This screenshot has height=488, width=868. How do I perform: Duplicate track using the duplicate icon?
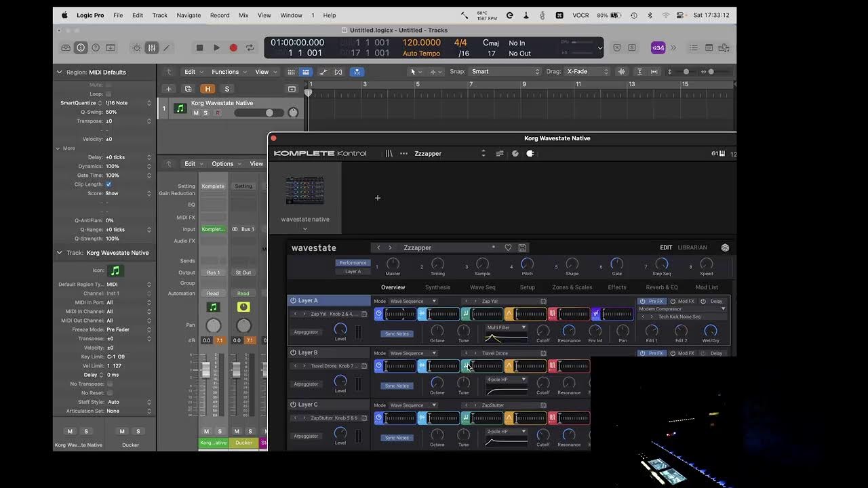click(x=188, y=89)
